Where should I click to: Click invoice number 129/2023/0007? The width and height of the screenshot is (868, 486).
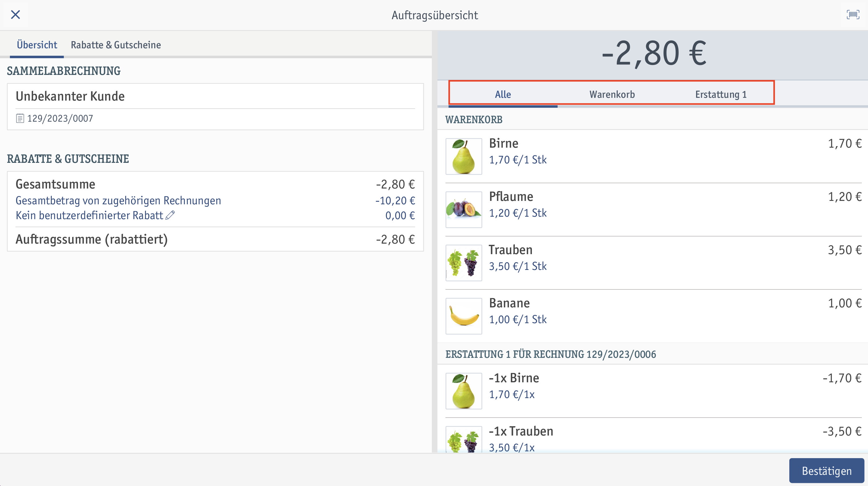(60, 119)
